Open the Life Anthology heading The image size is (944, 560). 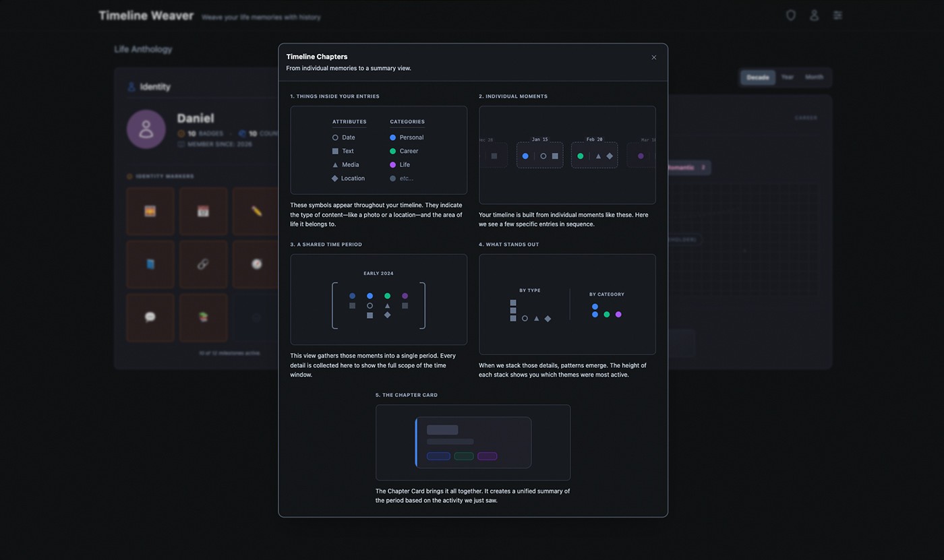[x=143, y=49]
